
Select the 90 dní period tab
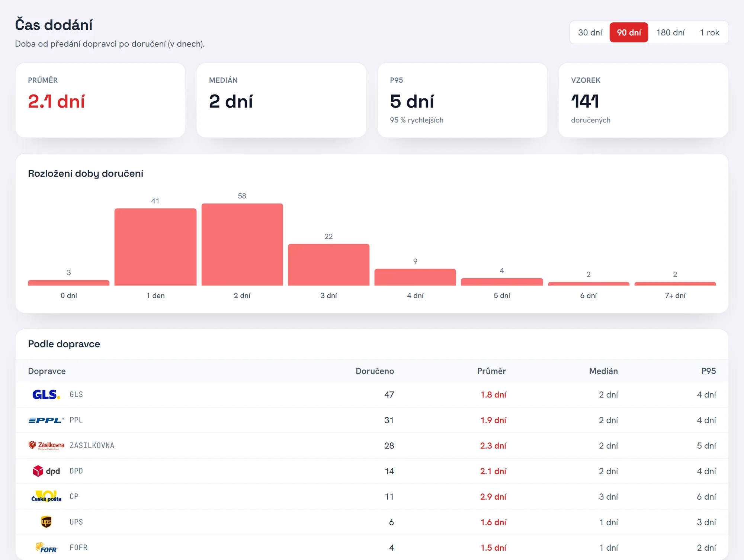(x=629, y=32)
